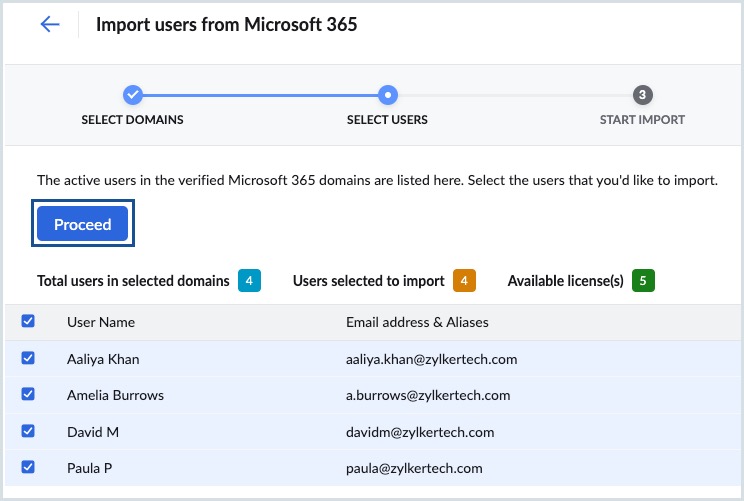
Task: Click the SELECT USERS step label
Action: click(387, 120)
